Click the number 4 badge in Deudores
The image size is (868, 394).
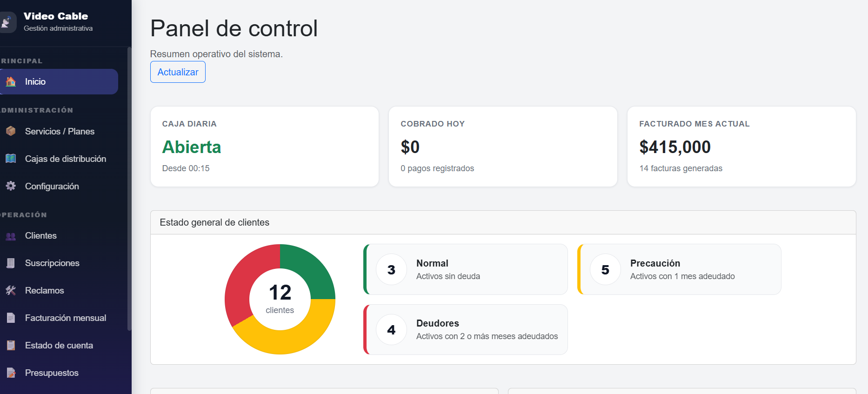click(391, 329)
